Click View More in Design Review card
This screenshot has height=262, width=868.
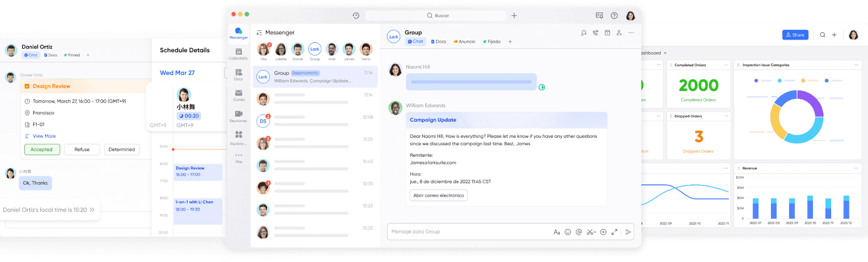(44, 136)
